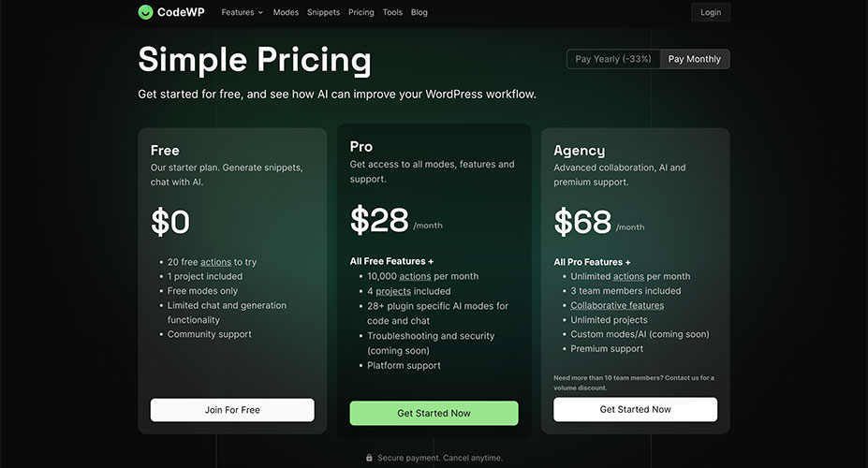Screen dimensions: 868x468
Task: Open the Pricing nav item
Action: [x=360, y=12]
